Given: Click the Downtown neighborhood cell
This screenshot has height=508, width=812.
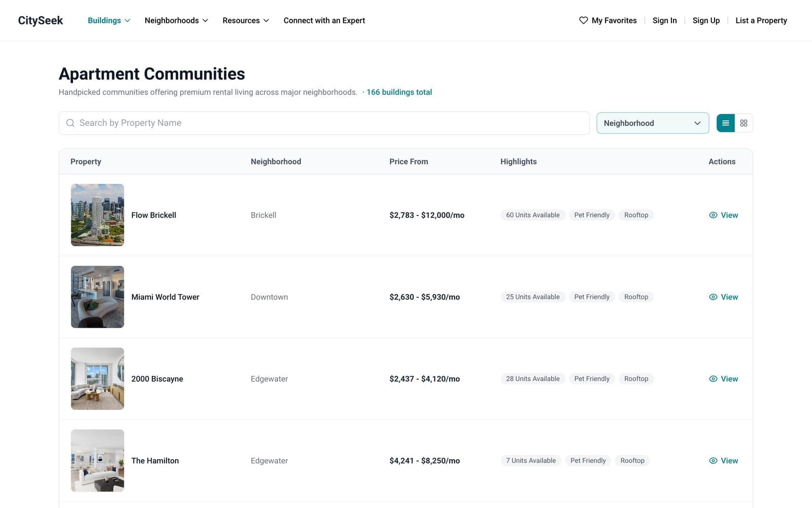Looking at the screenshot, I should 269,297.
